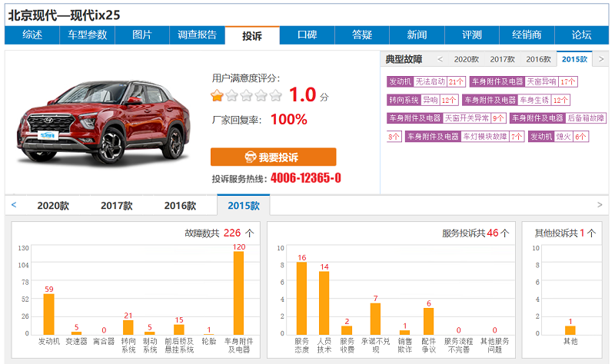
Task: Select 2020款 chart year tab
Action: click(x=53, y=205)
